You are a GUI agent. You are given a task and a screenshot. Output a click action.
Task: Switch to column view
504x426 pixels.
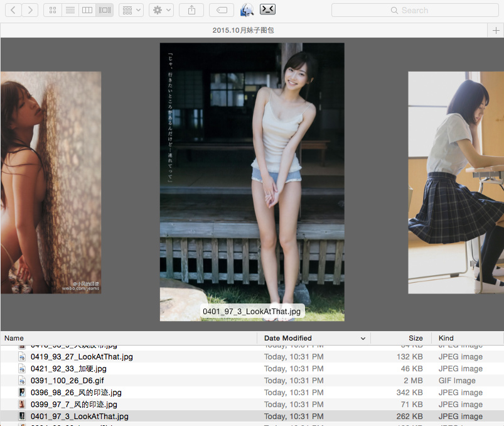tap(87, 10)
